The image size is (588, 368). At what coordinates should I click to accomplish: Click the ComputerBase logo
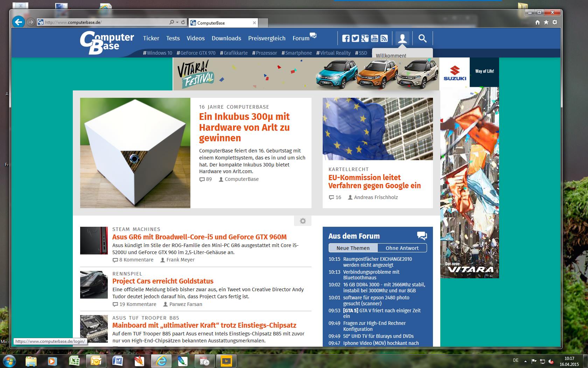[x=107, y=43]
